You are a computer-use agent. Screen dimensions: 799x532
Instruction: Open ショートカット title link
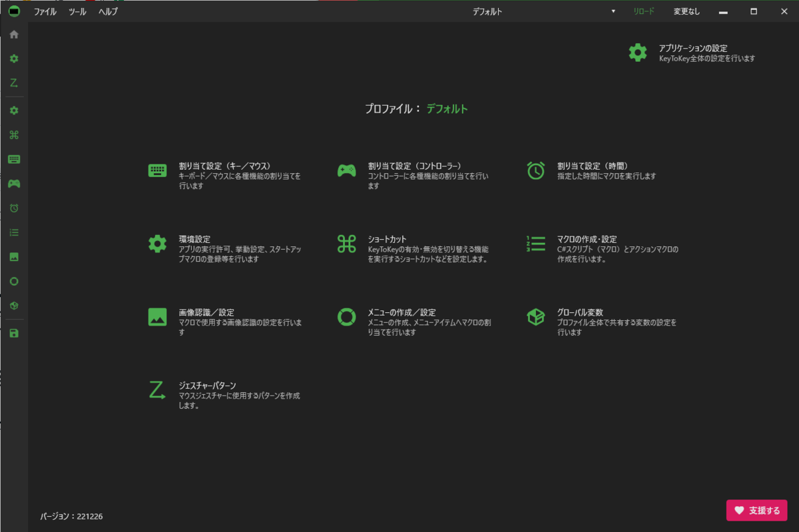coord(387,239)
